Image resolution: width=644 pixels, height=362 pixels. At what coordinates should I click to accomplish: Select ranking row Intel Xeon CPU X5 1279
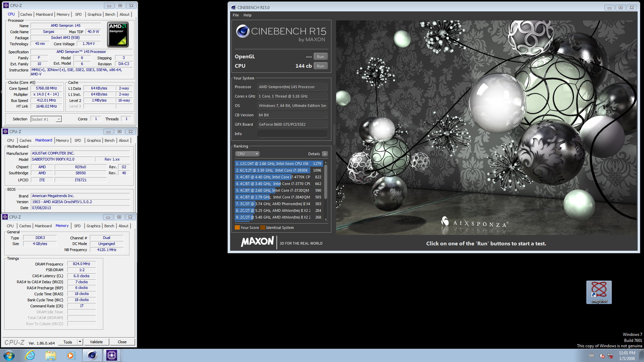pos(278,164)
